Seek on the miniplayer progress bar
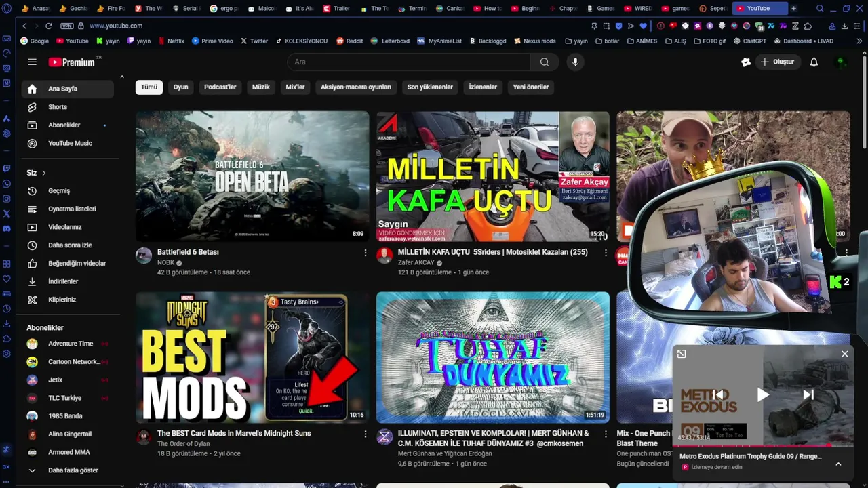 (763, 445)
